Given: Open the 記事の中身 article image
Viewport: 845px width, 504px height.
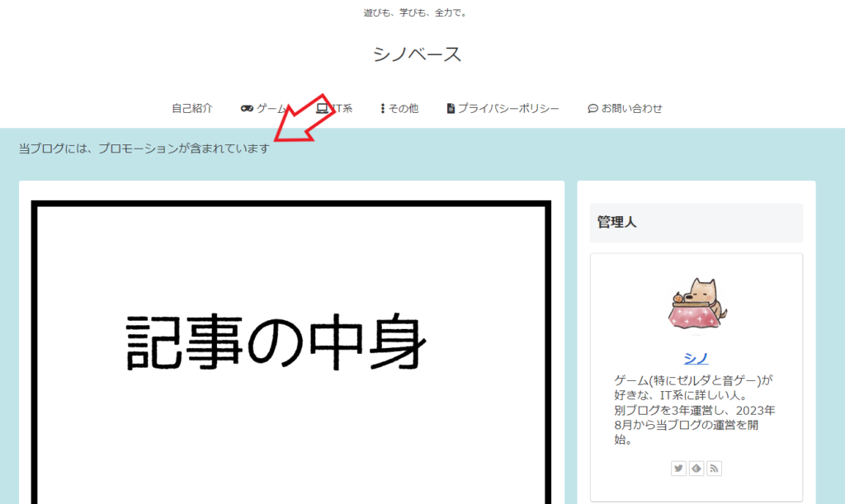Looking at the screenshot, I should (291, 352).
